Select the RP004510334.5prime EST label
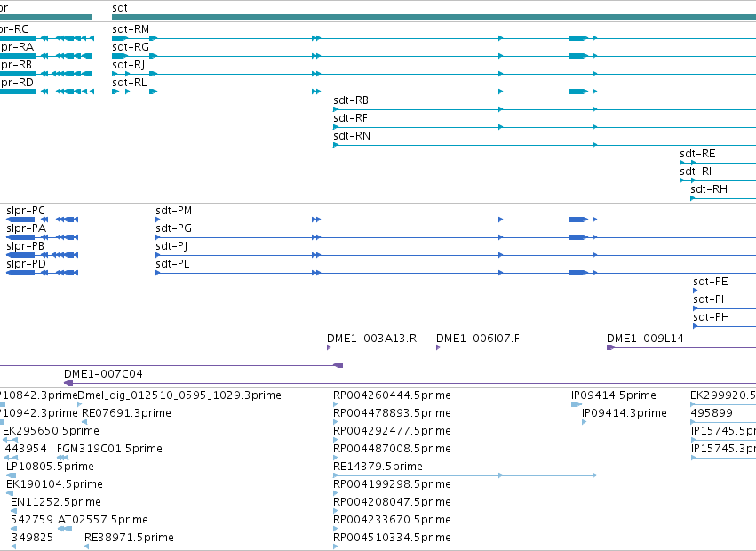 392,539
